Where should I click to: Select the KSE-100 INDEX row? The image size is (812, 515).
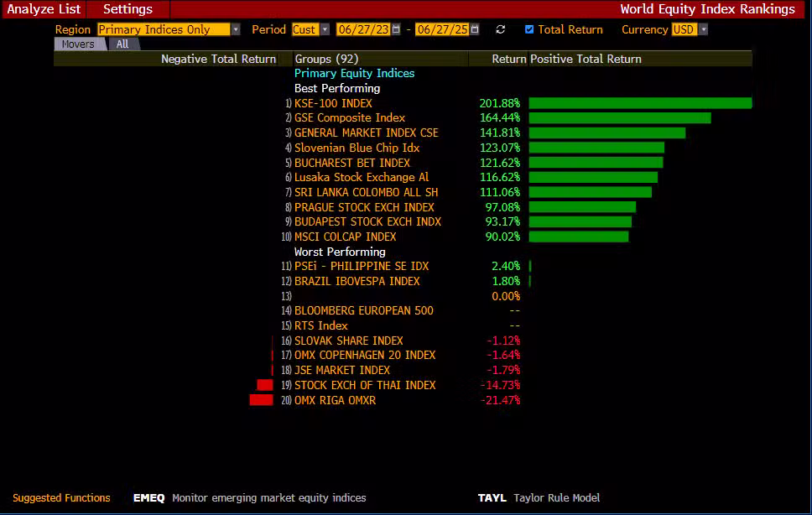(x=333, y=103)
